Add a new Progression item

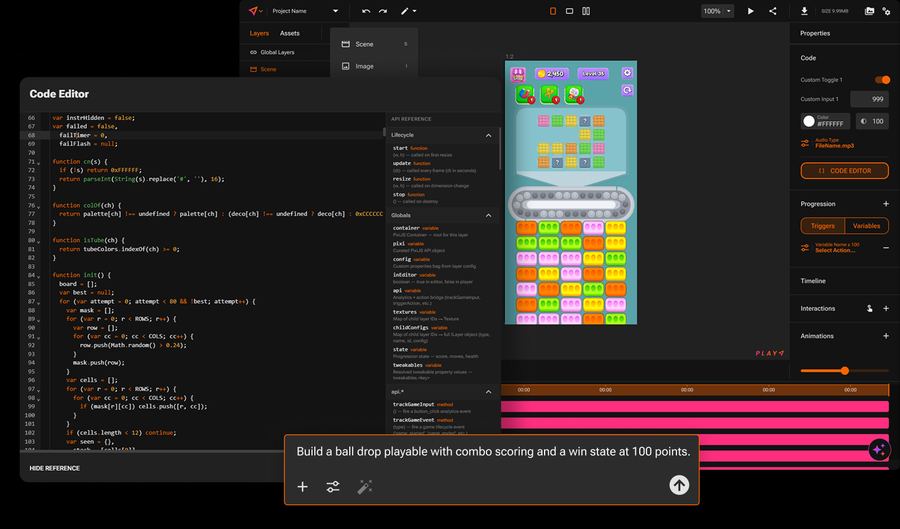(886, 204)
